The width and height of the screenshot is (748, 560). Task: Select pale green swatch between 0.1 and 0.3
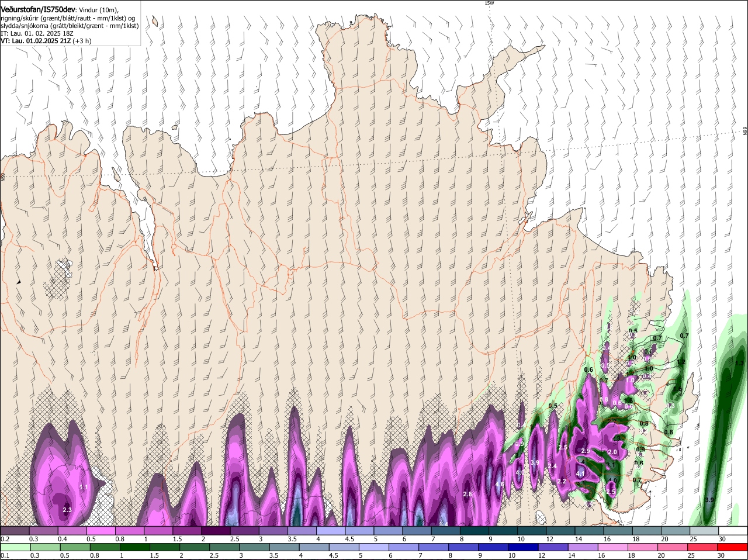click(x=15, y=547)
